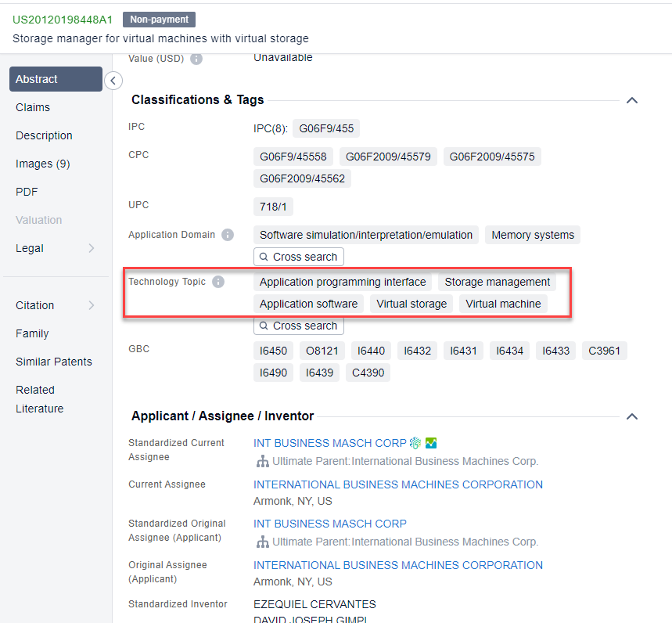
Task: Open Similar Patents from the sidebar
Action: pos(54,362)
